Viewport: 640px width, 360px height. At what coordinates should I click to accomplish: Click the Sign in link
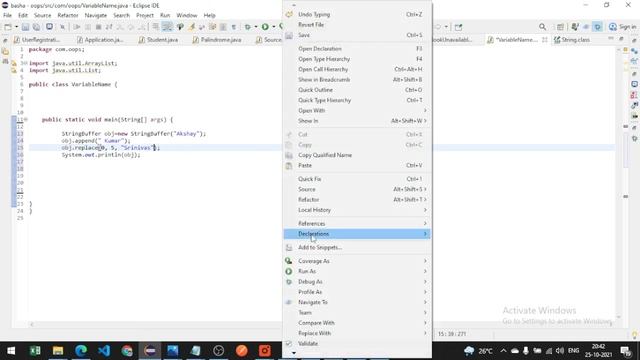point(622,27)
